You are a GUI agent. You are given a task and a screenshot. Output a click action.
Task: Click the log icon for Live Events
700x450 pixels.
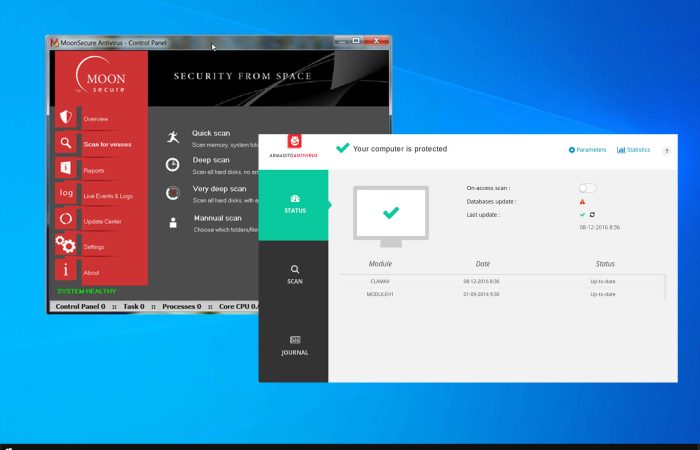[x=66, y=193]
